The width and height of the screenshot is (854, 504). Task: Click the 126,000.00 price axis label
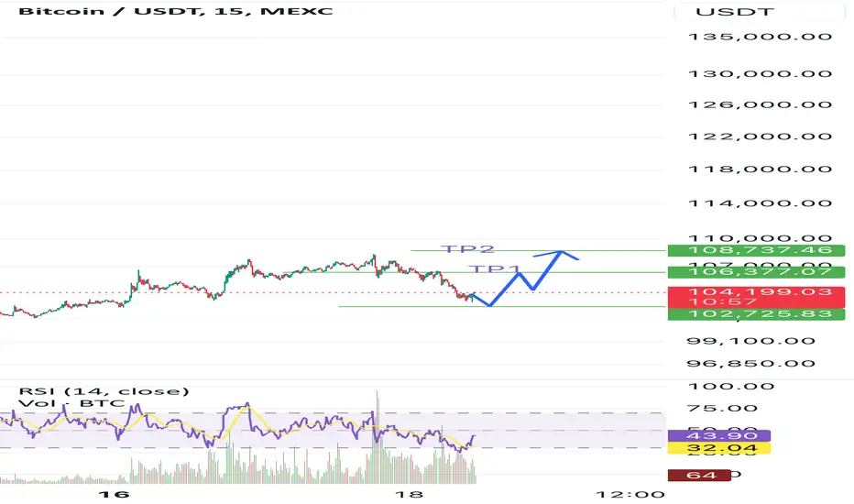tap(761, 104)
